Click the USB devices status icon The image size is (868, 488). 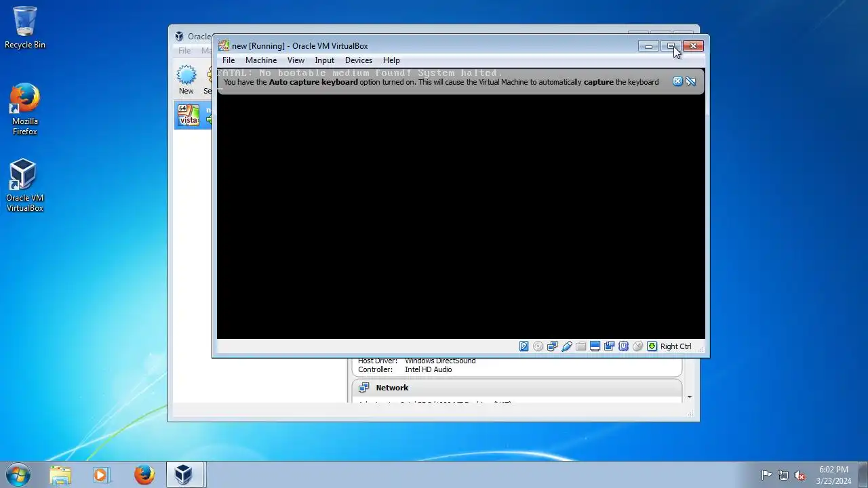pos(566,346)
